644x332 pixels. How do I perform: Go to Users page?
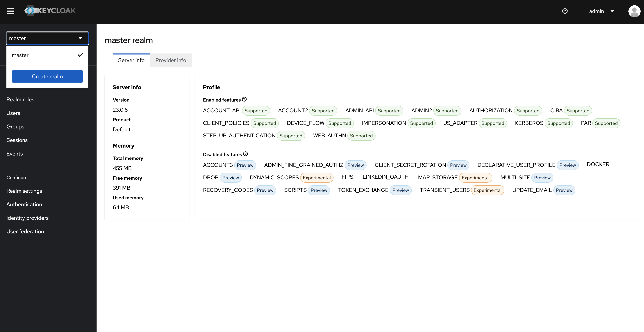[13, 113]
